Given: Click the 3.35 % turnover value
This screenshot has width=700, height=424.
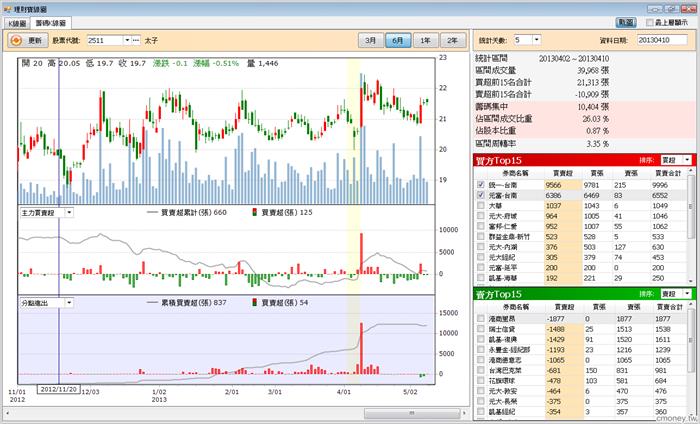Looking at the screenshot, I should click(598, 144).
